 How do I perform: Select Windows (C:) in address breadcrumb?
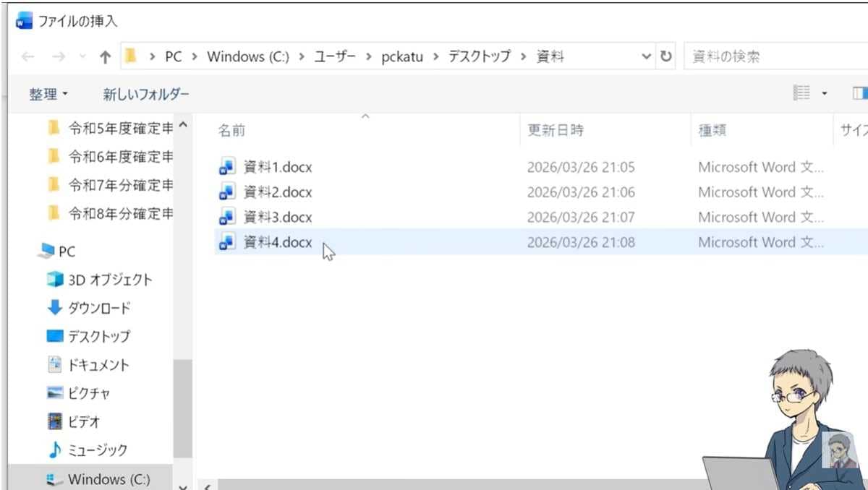pyautogui.click(x=248, y=56)
